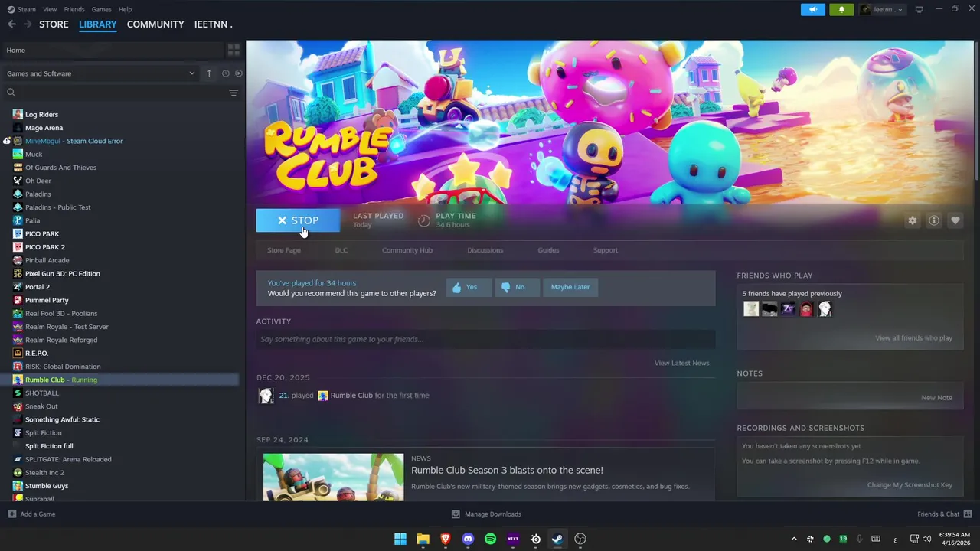Go forward with the right arrow

click(28, 24)
